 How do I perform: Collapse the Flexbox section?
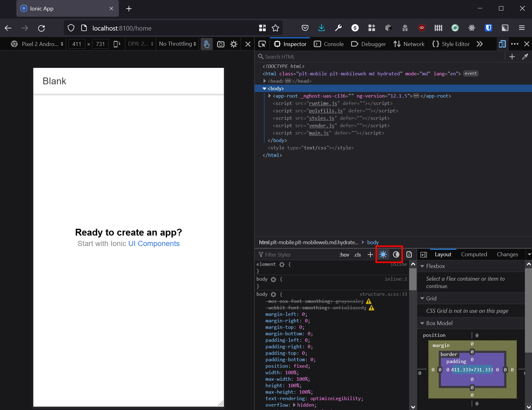tap(423, 266)
